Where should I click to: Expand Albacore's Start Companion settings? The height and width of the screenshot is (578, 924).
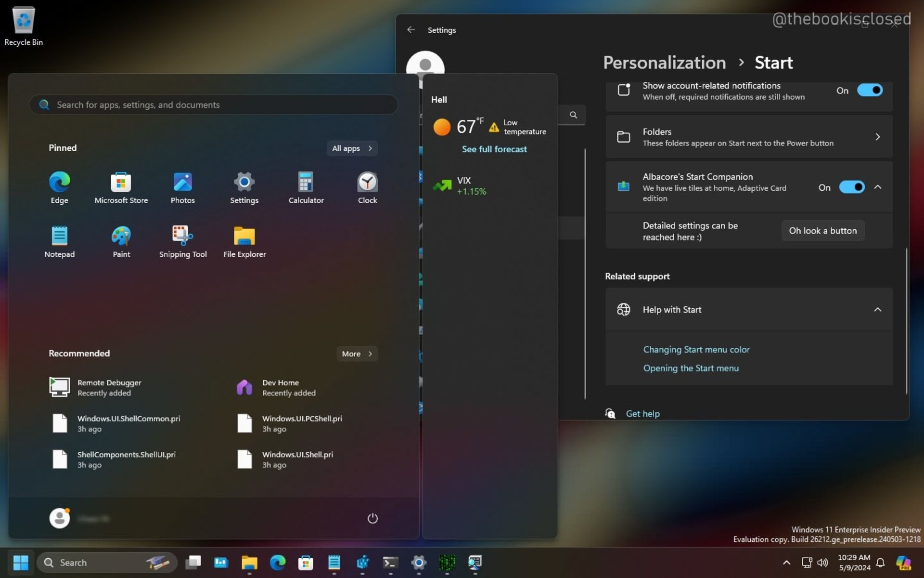point(878,186)
